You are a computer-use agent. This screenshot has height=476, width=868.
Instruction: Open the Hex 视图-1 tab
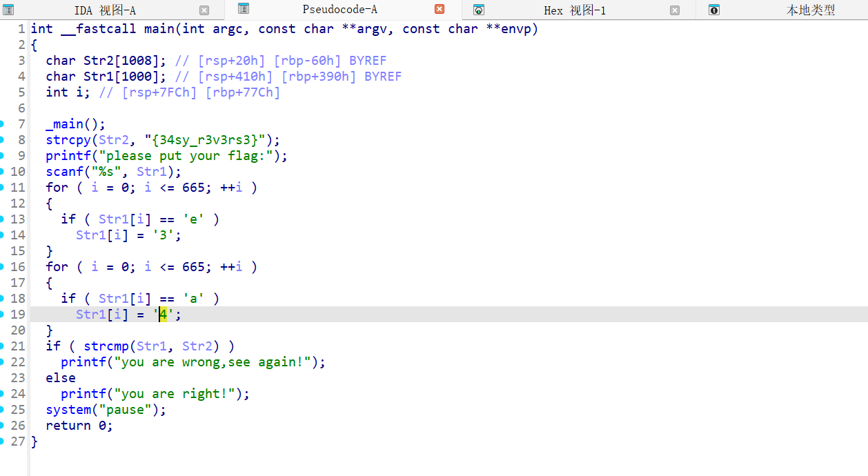[574, 10]
